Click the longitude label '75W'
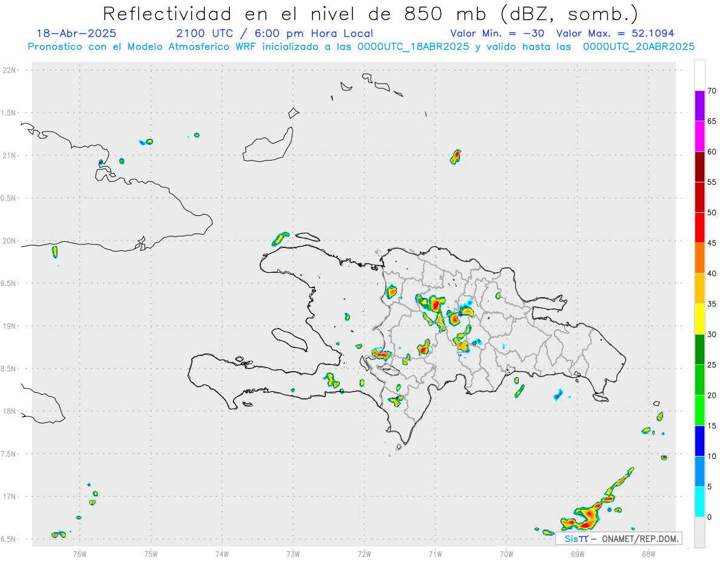 point(151,554)
